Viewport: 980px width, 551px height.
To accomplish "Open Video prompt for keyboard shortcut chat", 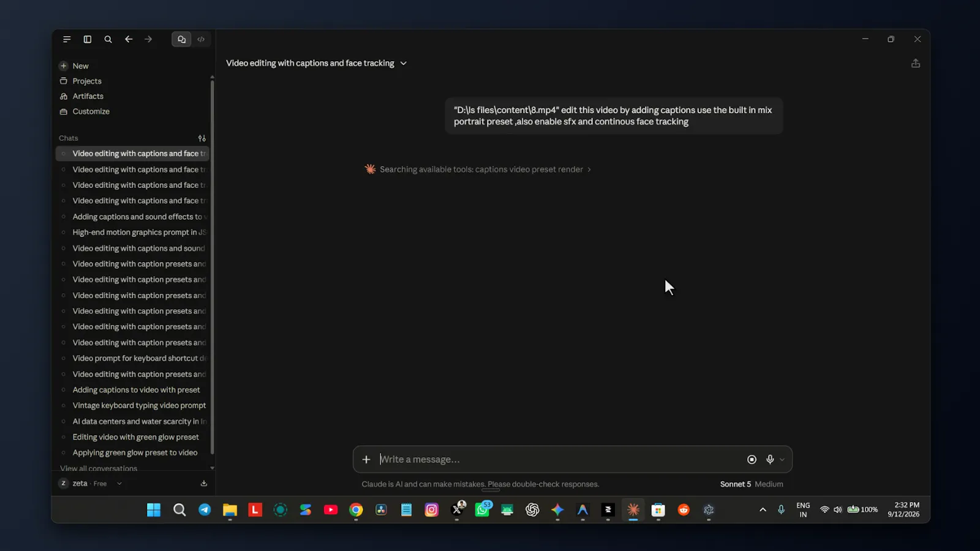I will click(132, 359).
